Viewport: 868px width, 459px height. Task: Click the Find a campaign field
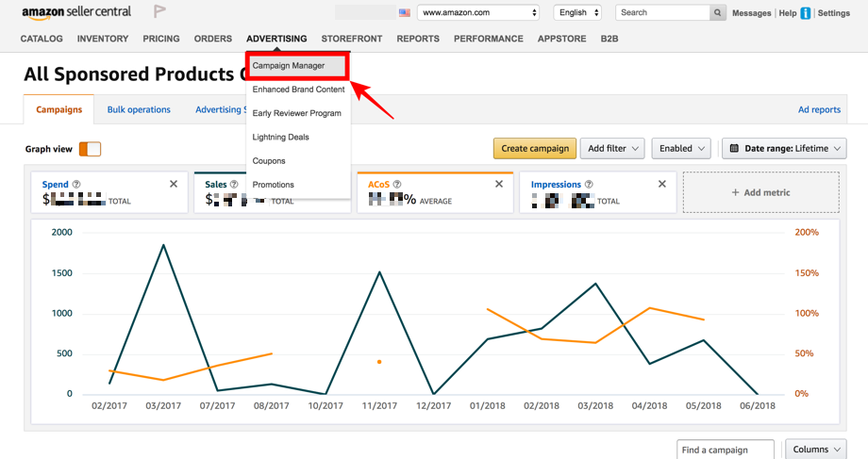pyautogui.click(x=726, y=449)
